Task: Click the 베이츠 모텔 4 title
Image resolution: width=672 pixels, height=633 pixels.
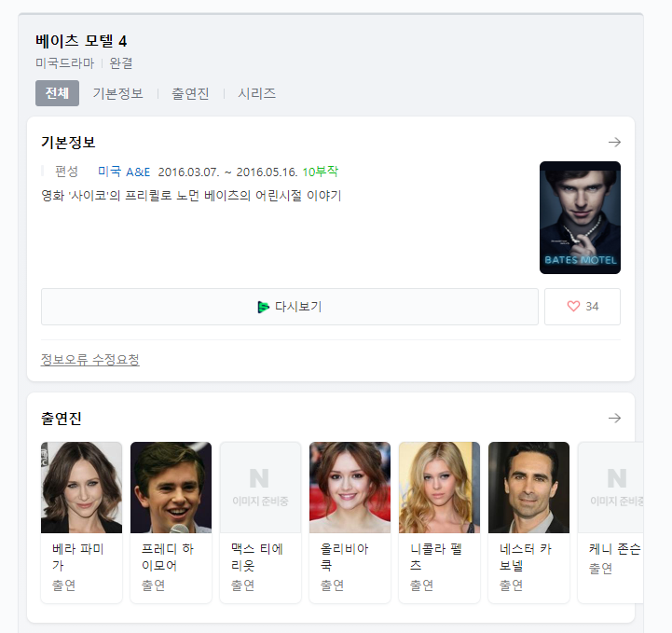Action: coord(81,41)
